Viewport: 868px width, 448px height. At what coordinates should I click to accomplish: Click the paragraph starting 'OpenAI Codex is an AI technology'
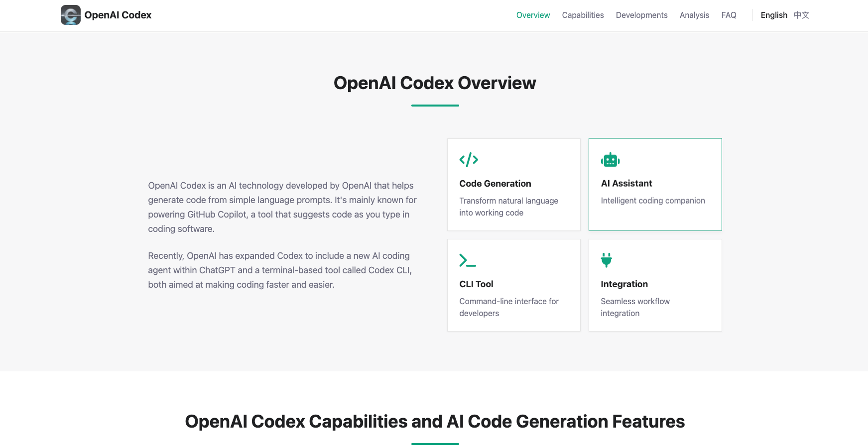(282, 207)
